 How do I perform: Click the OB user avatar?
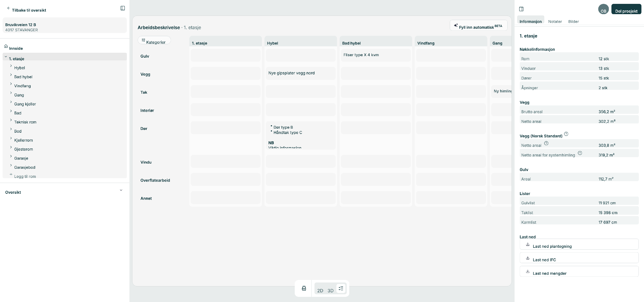click(x=603, y=9)
